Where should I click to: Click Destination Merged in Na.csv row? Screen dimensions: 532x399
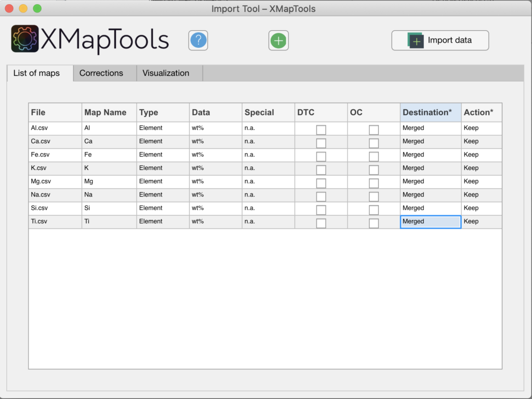[431, 195]
